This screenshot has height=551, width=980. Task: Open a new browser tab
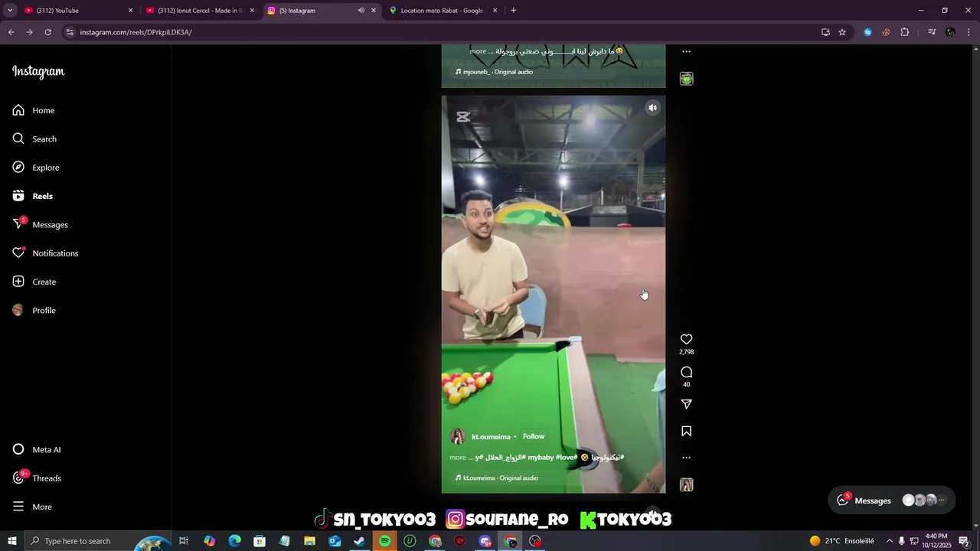tap(513, 11)
